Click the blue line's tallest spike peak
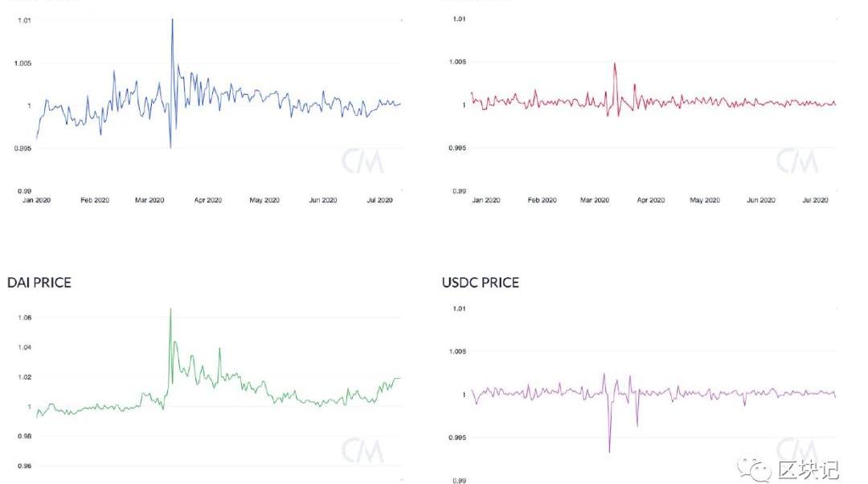868x484 pixels. [x=172, y=19]
